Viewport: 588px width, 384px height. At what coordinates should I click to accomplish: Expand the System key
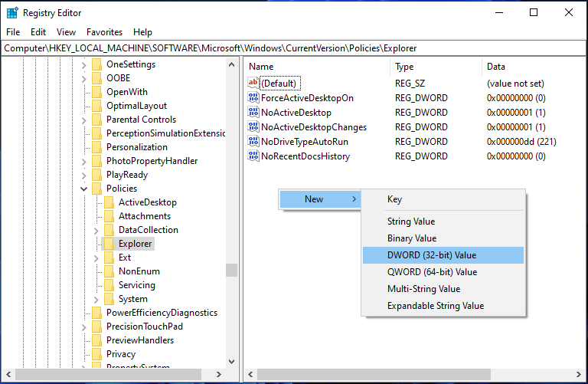(96, 300)
